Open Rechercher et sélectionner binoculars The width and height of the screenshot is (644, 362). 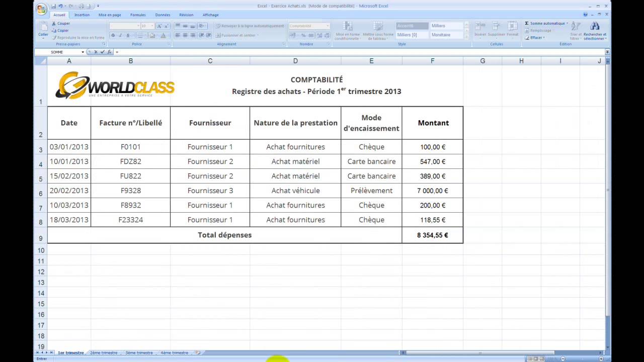click(595, 31)
